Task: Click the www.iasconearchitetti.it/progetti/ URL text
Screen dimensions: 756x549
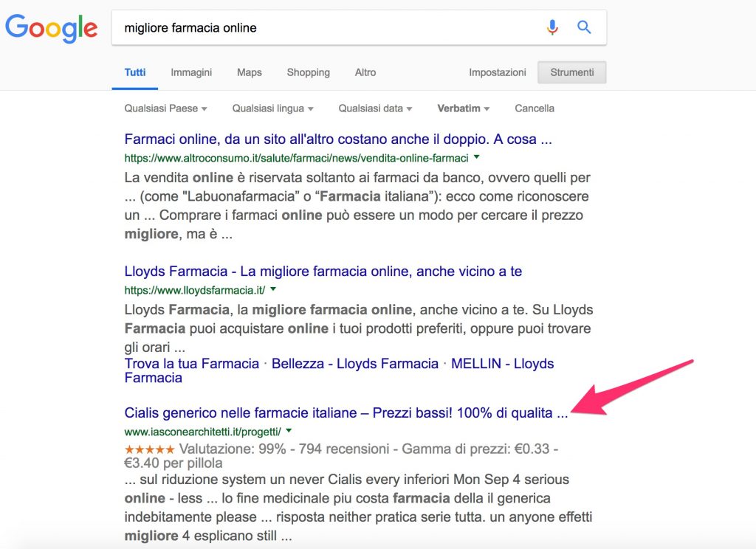Action: [x=202, y=432]
